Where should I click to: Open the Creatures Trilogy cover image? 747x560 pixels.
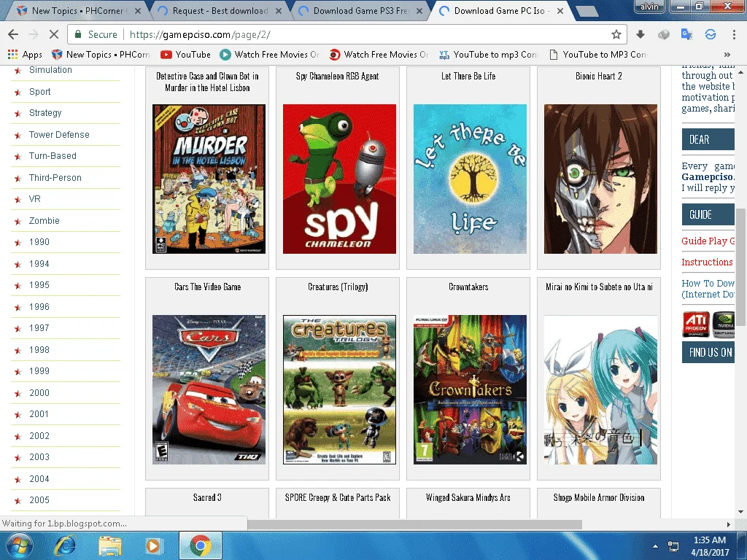tap(339, 389)
